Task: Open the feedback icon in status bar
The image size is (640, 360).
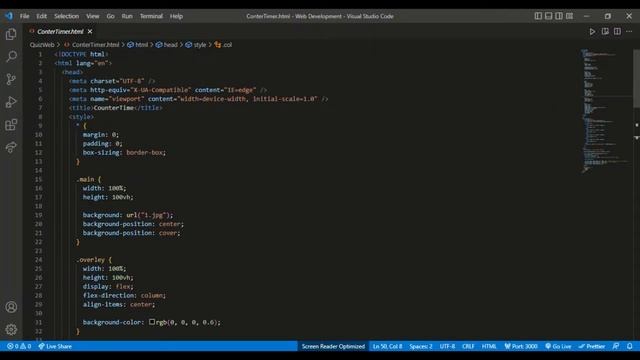Action: click(616, 346)
